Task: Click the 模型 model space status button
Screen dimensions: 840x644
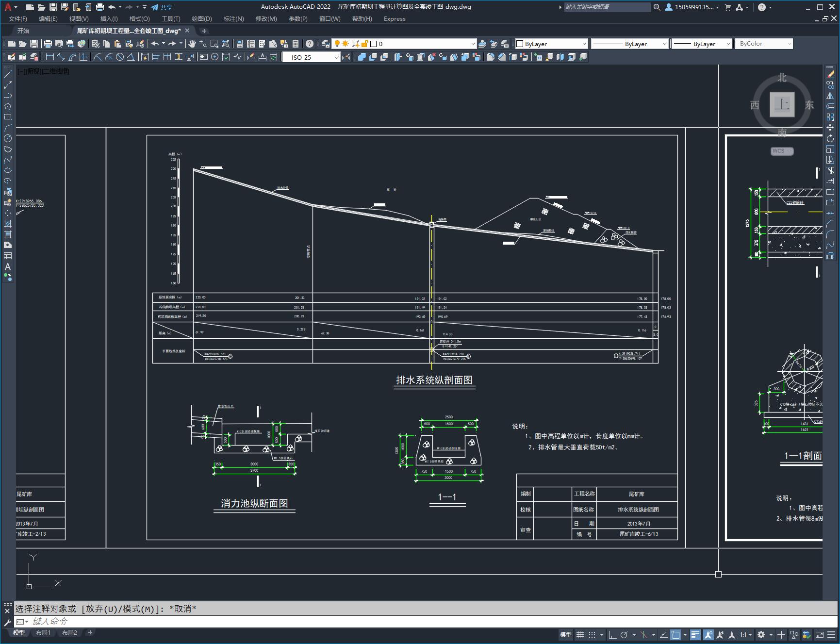Action: [565, 634]
